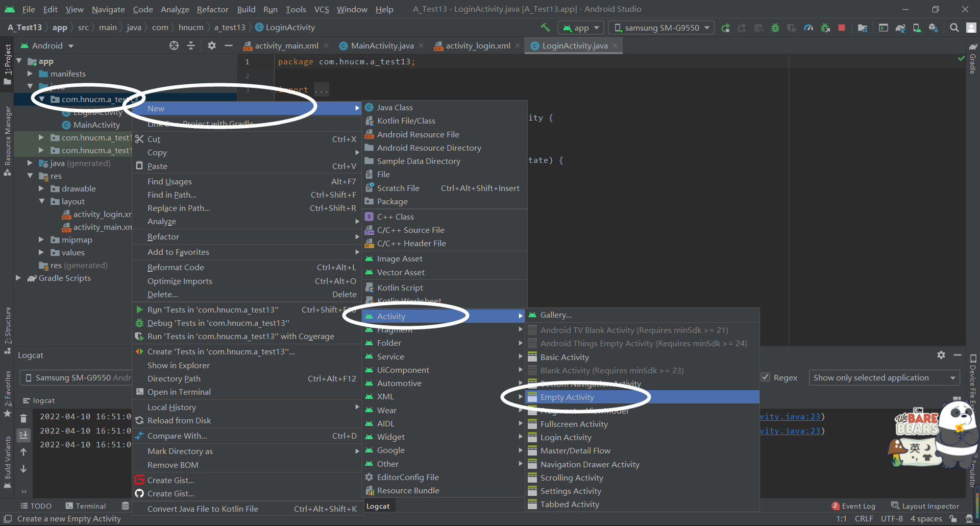Screen dimensions: 980x526
Task: Expand the mipmap folder
Action: [x=41, y=240]
